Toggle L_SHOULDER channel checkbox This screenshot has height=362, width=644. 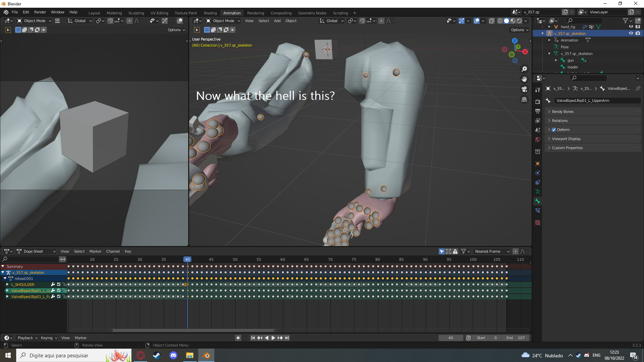(x=59, y=285)
